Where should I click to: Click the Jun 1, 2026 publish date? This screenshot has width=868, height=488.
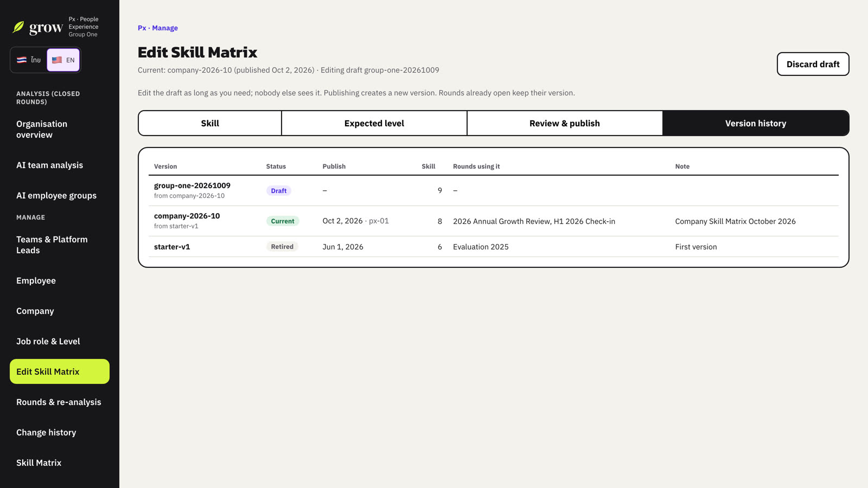coord(343,247)
